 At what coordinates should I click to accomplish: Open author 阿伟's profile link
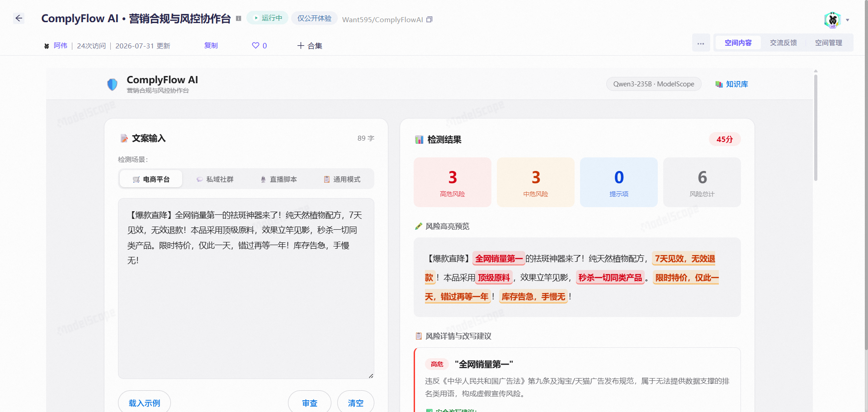click(61, 46)
